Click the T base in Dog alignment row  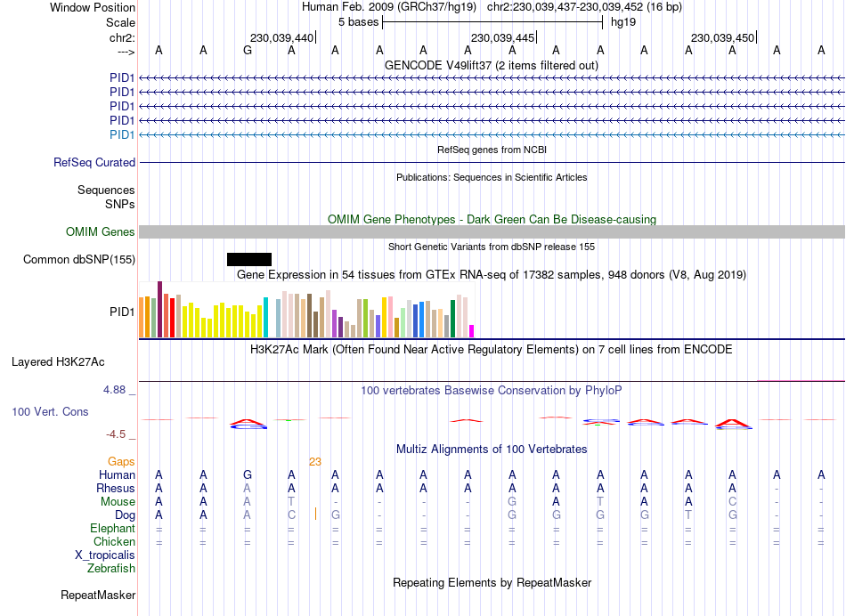click(688, 515)
